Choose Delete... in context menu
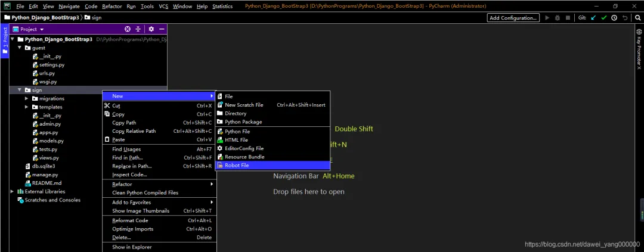Image resolution: width=644 pixels, height=252 pixels. (x=159, y=237)
